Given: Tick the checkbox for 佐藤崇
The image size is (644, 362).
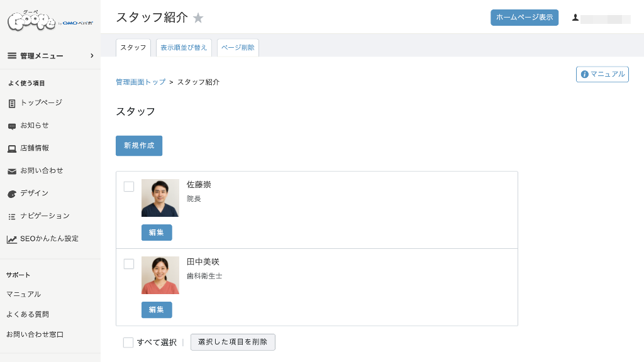Looking at the screenshot, I should click(x=129, y=187).
